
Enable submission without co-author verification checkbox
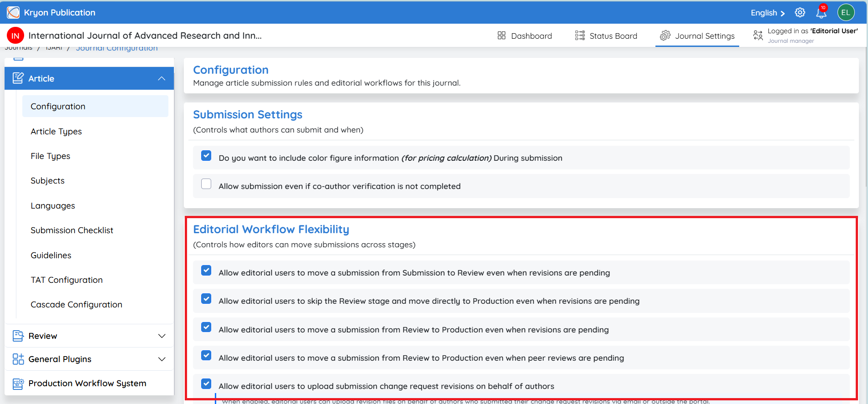coord(206,184)
